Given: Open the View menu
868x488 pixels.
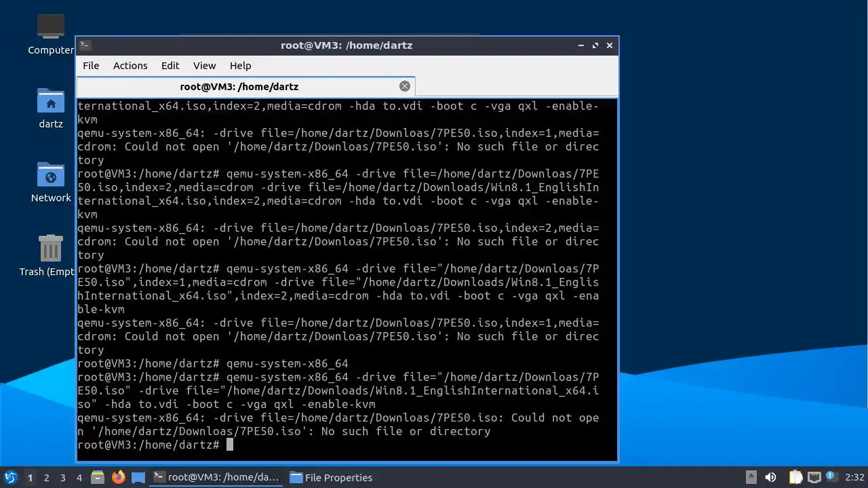Looking at the screenshot, I should pos(204,66).
